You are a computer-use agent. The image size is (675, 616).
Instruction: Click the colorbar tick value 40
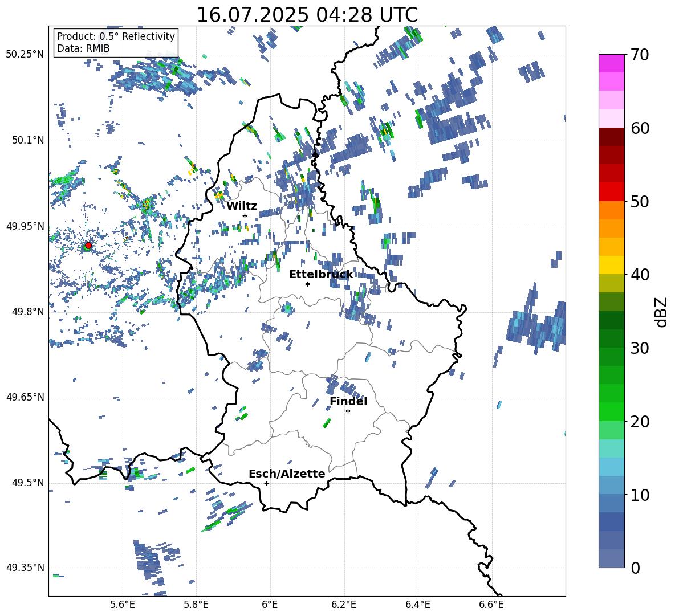coord(639,275)
